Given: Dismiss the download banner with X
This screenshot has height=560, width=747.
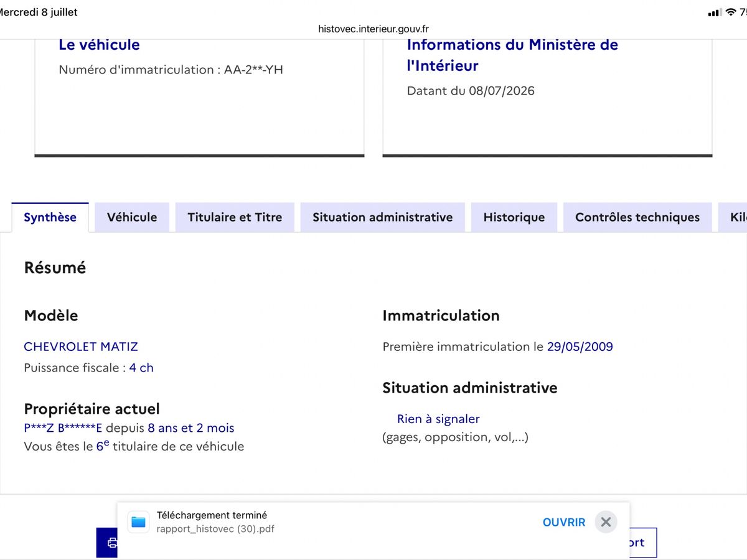Looking at the screenshot, I should click(606, 522).
